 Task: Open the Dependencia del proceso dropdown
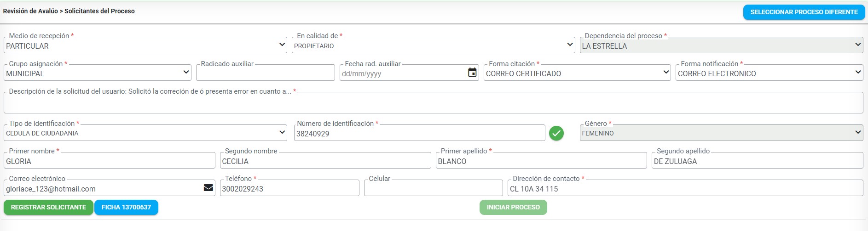(721, 45)
